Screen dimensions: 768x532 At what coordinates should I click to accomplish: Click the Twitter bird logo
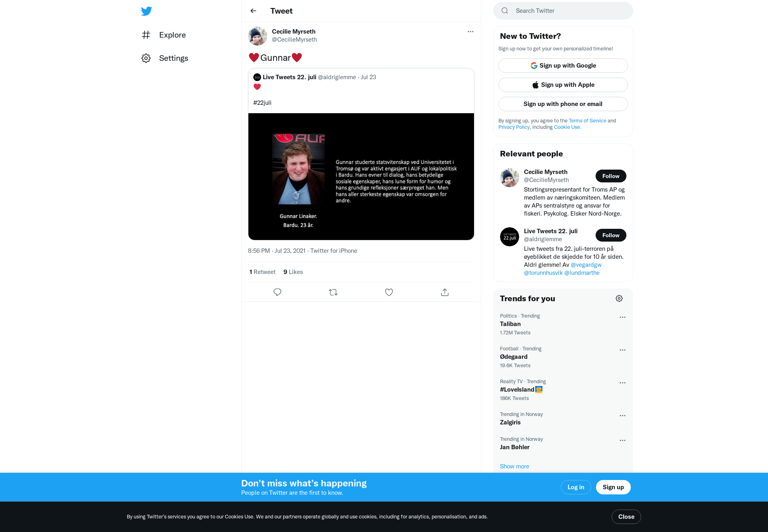point(146,11)
